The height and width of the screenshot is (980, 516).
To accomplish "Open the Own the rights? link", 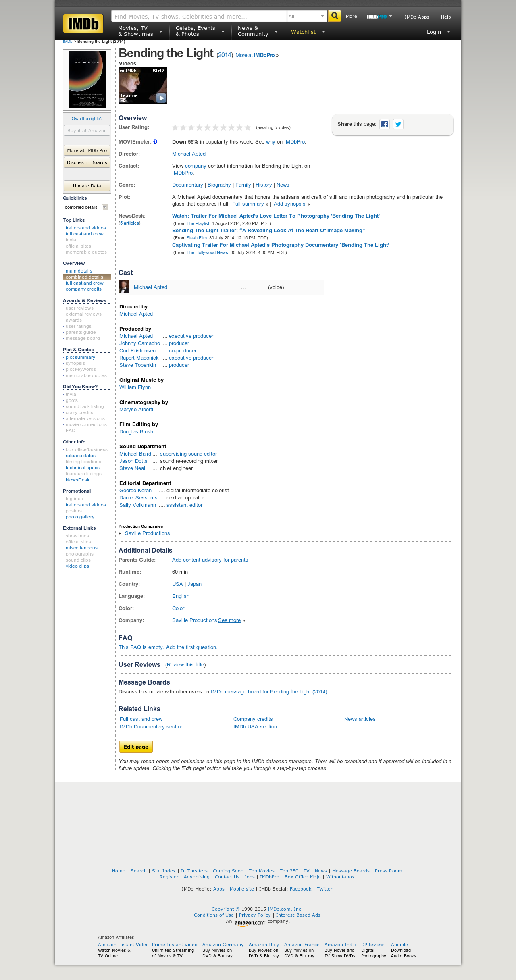I will coord(87,119).
